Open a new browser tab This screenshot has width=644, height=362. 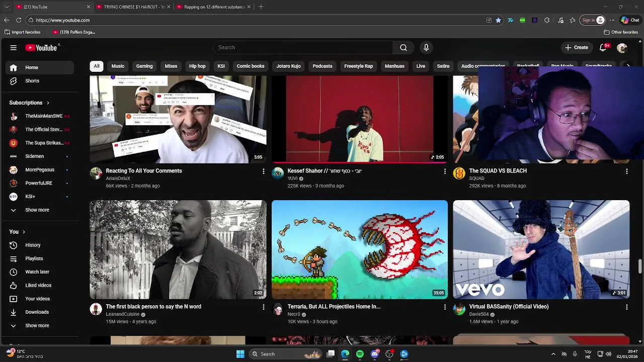[261, 7]
